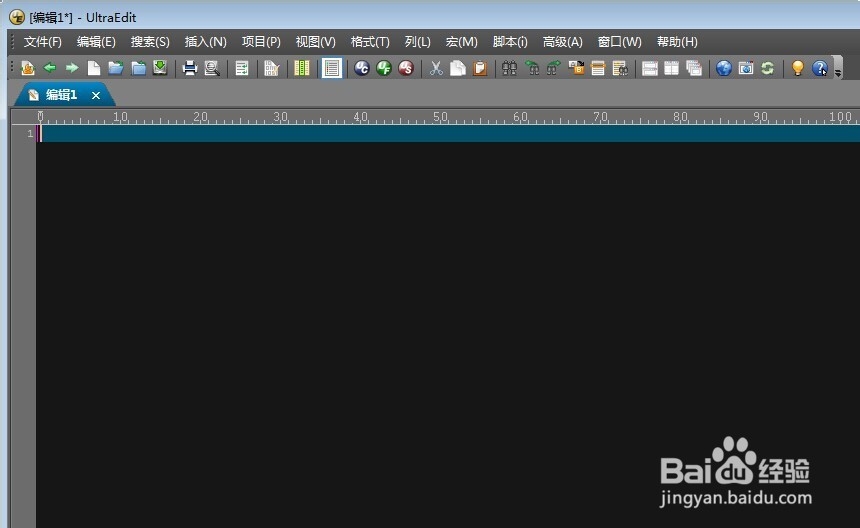Screen dimensions: 860x528
Task: Click the green refresh arrows icon
Action: click(767, 68)
